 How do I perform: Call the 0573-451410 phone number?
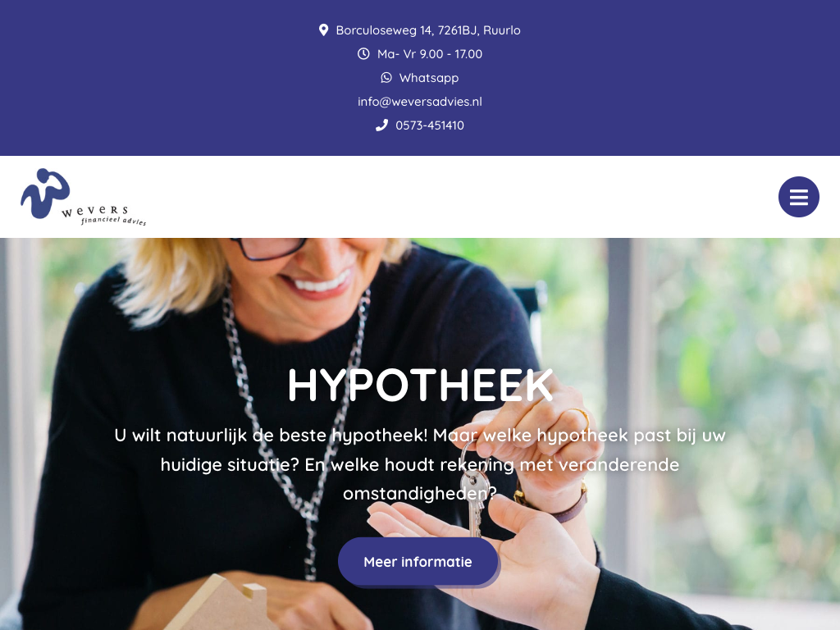tap(430, 126)
